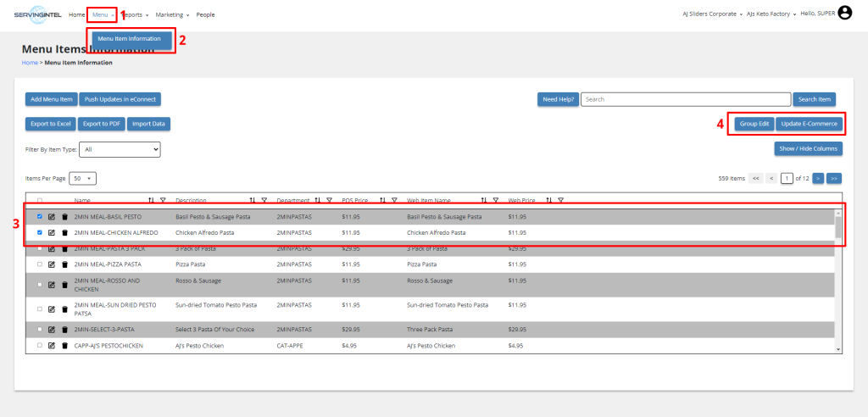This screenshot has height=417, width=868.
Task: Open the user profile avatar icon
Action: pyautogui.click(x=844, y=13)
